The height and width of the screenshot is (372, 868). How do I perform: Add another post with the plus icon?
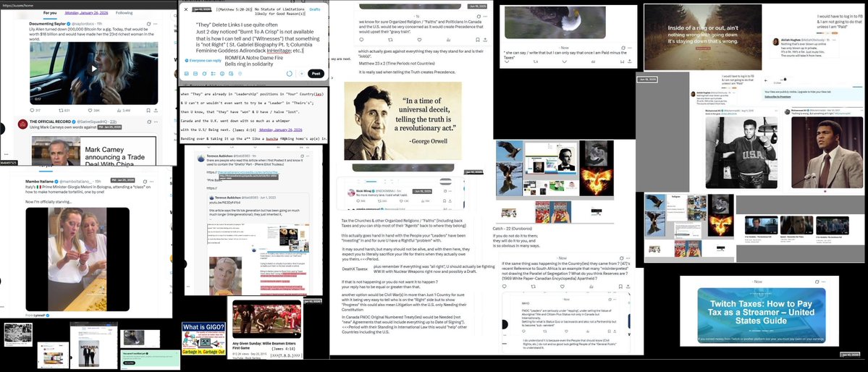(302, 74)
